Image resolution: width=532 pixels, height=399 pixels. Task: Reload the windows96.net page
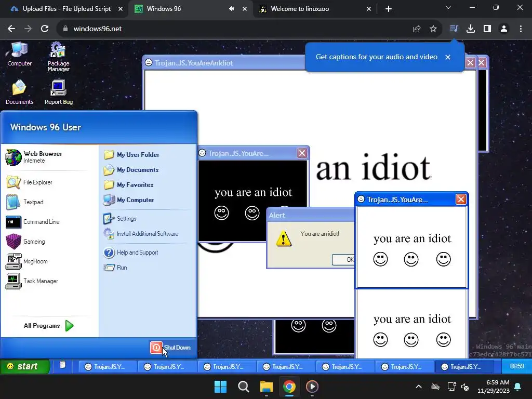coord(45,29)
